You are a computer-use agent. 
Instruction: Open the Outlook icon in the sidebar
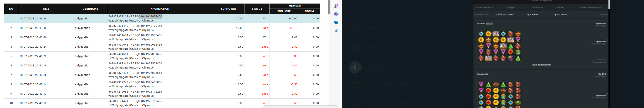336,22
